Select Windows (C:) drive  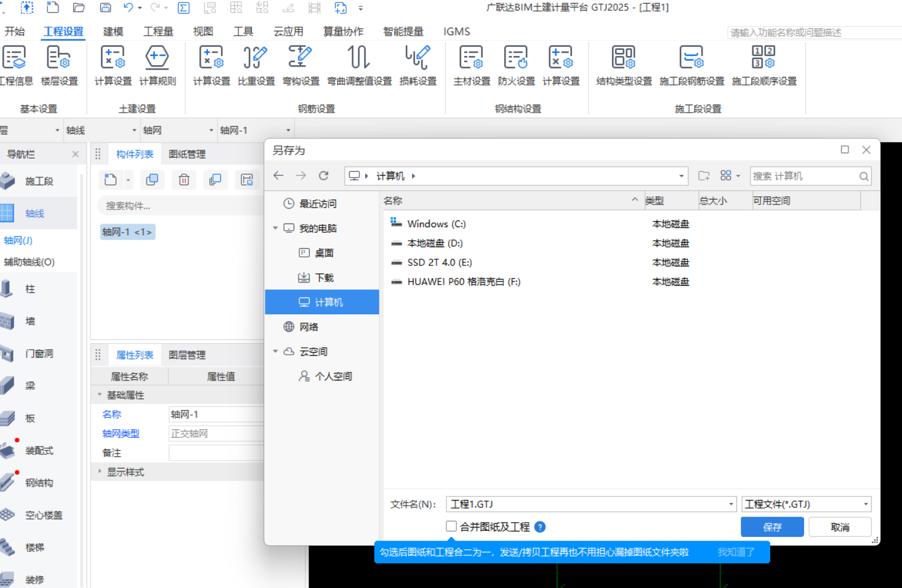pyautogui.click(x=436, y=224)
